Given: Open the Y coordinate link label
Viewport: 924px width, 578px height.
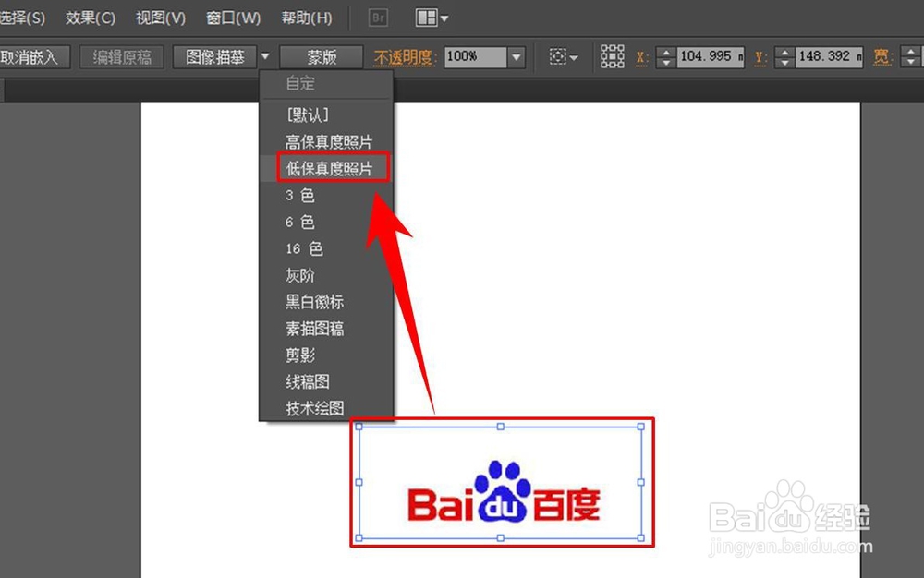Looking at the screenshot, I should 760,57.
